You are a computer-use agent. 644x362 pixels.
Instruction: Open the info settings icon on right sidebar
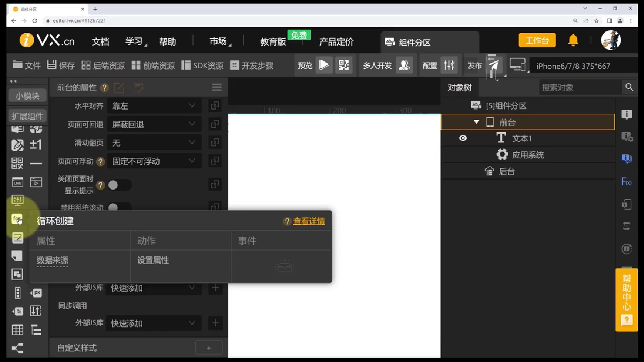[x=626, y=137]
